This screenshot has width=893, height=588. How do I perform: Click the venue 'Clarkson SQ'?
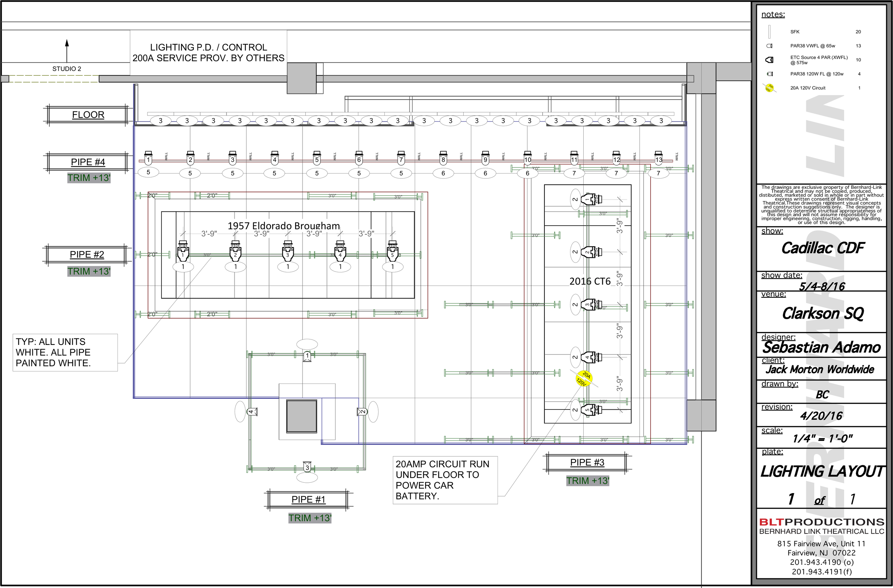point(823,313)
